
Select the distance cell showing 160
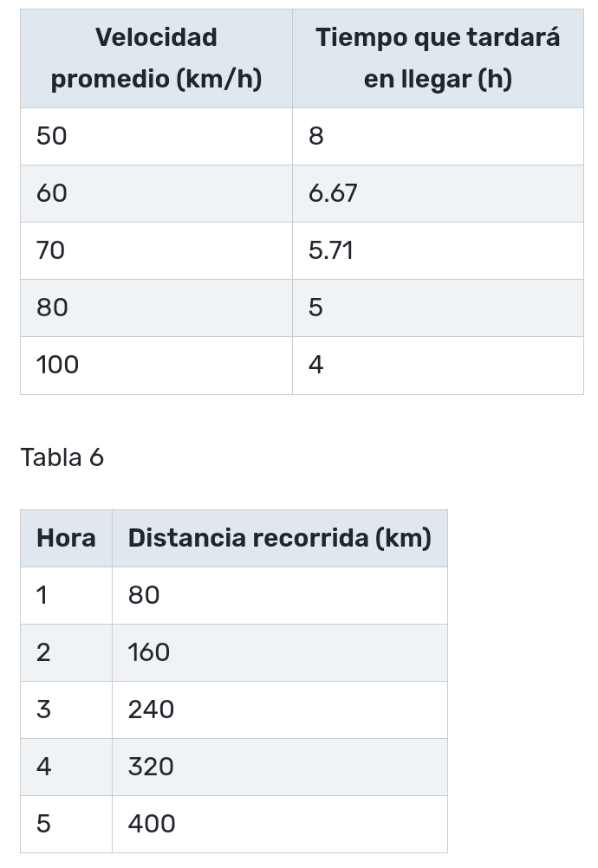coord(149,652)
